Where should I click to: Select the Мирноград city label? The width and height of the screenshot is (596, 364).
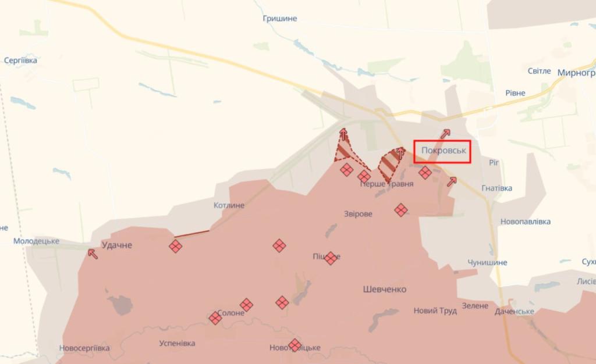[576, 73]
